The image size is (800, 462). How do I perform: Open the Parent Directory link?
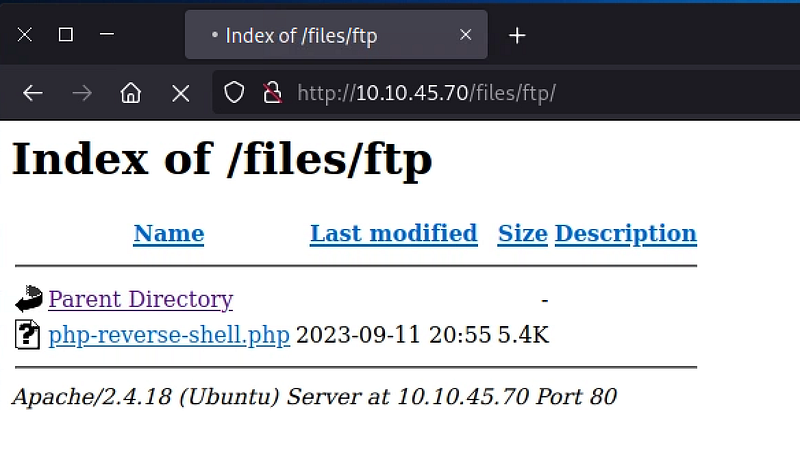point(141,299)
